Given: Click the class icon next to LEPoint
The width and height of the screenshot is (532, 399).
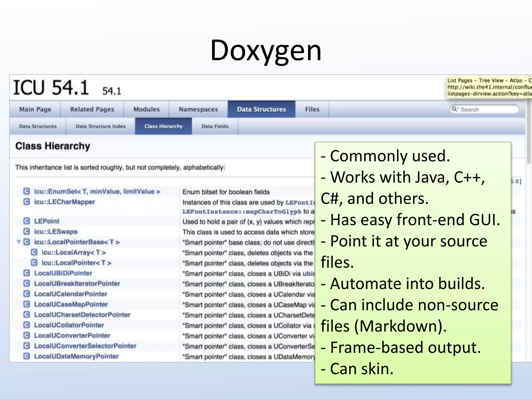Looking at the screenshot, I should pos(26,221).
